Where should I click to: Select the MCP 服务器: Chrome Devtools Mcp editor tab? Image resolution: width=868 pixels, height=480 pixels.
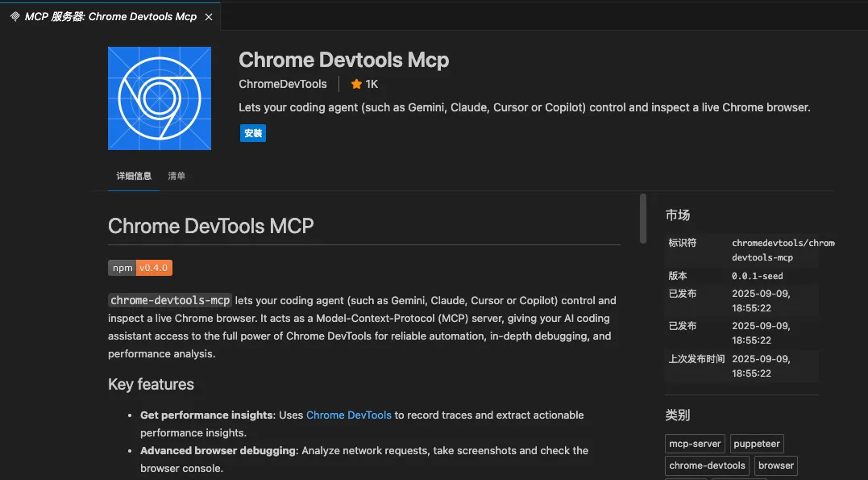tap(110, 17)
